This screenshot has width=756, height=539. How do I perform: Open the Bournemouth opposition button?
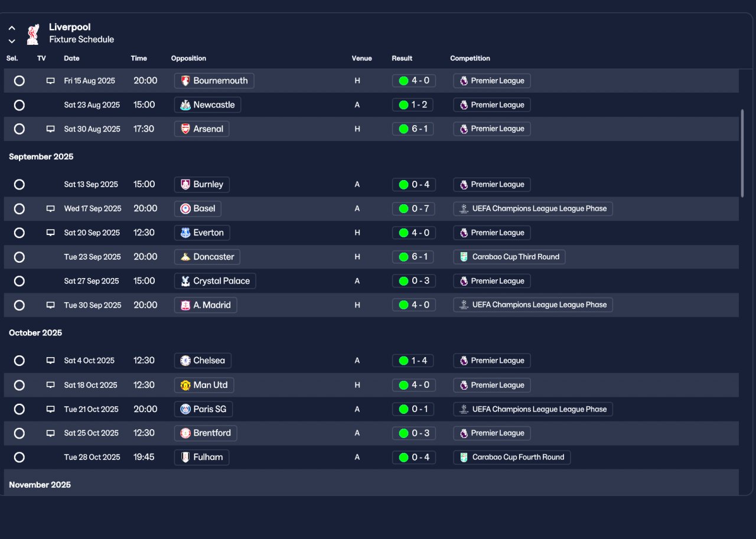(214, 81)
